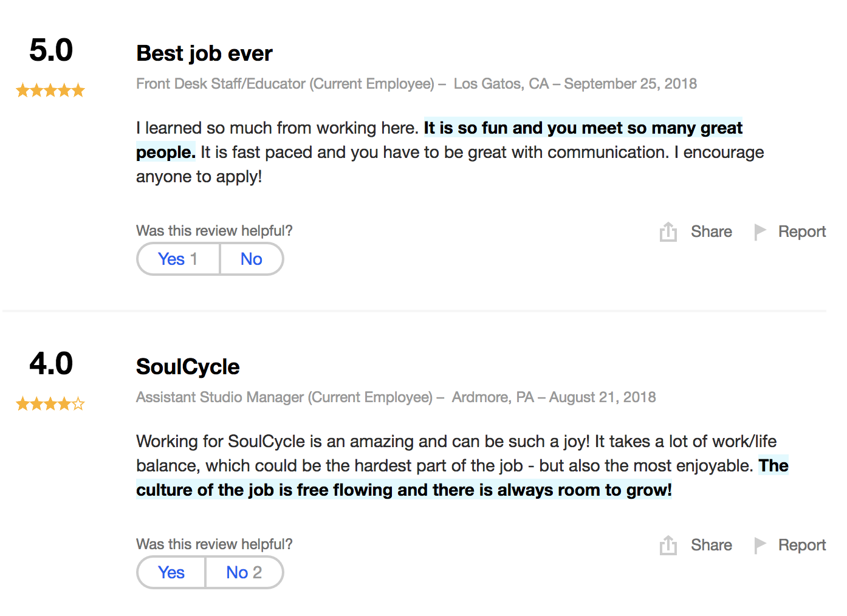Click Report text on Best job ever review
This screenshot has height=616, width=847.
pyautogui.click(x=801, y=231)
